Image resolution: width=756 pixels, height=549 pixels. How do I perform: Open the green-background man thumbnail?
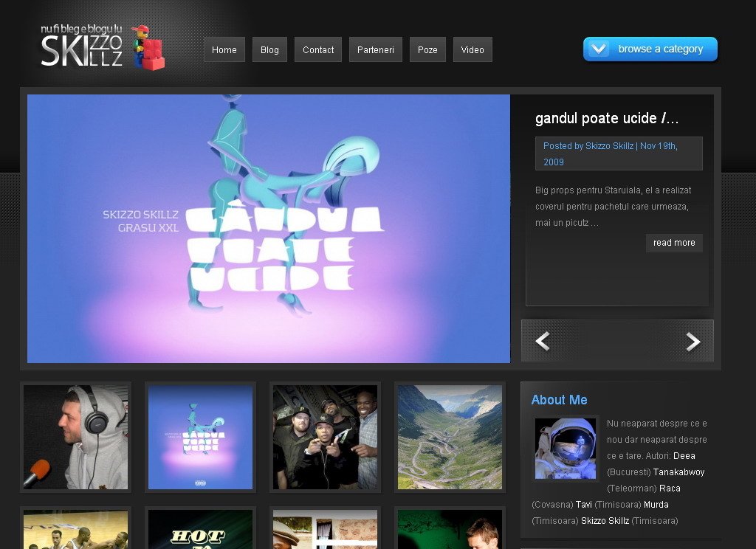[x=450, y=529]
